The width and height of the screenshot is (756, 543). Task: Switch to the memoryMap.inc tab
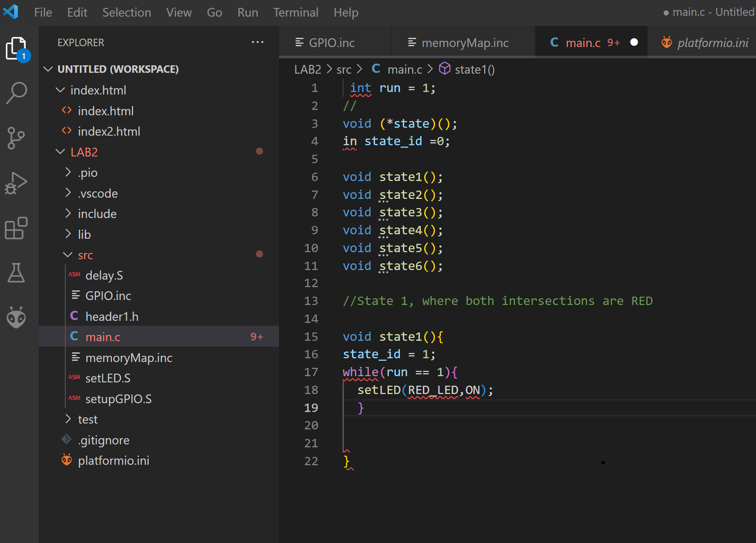(x=464, y=43)
